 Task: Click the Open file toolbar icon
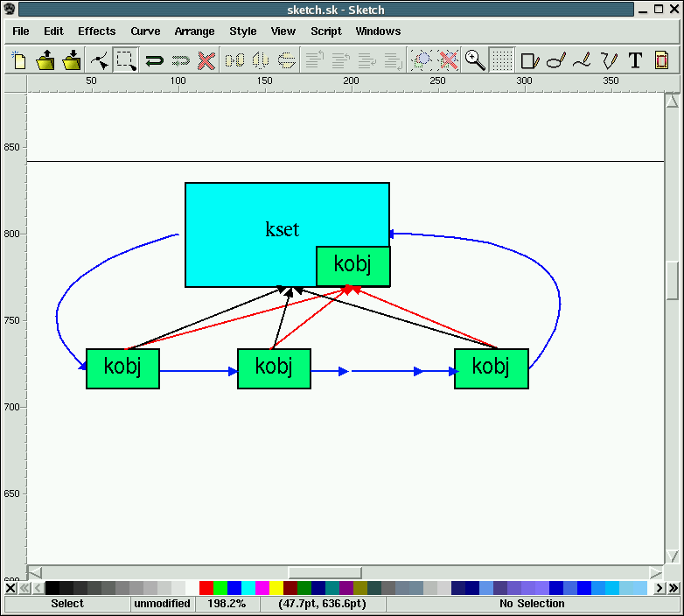(x=45, y=60)
